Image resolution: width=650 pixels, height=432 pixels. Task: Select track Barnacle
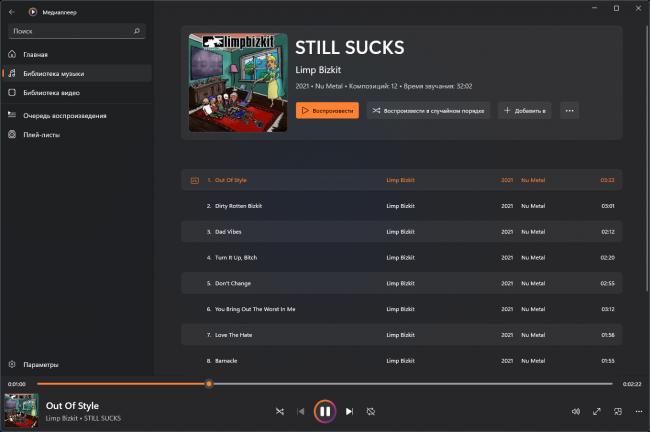401,361
